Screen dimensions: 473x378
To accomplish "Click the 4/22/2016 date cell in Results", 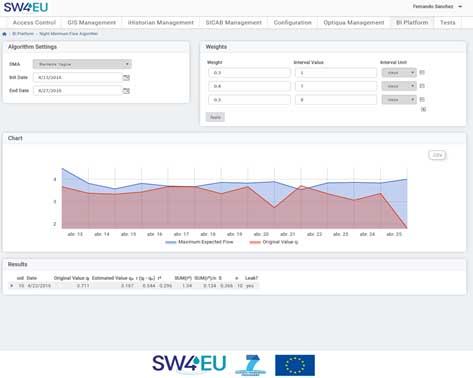I will tap(39, 286).
